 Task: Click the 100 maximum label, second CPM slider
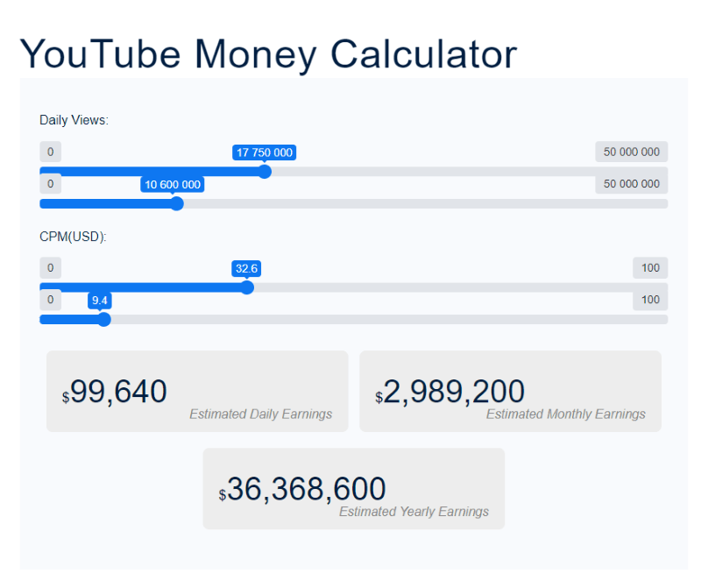[649, 299]
